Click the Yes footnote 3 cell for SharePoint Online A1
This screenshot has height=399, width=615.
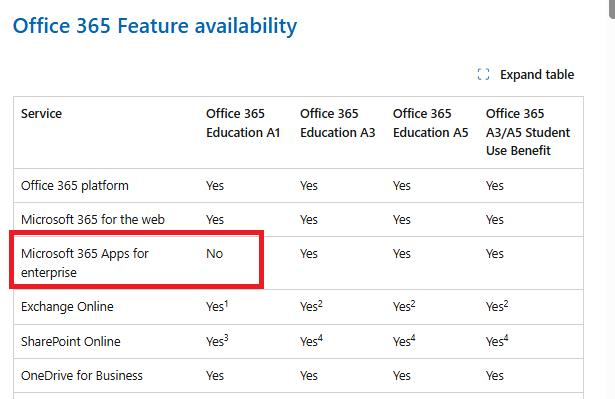pyautogui.click(x=217, y=341)
